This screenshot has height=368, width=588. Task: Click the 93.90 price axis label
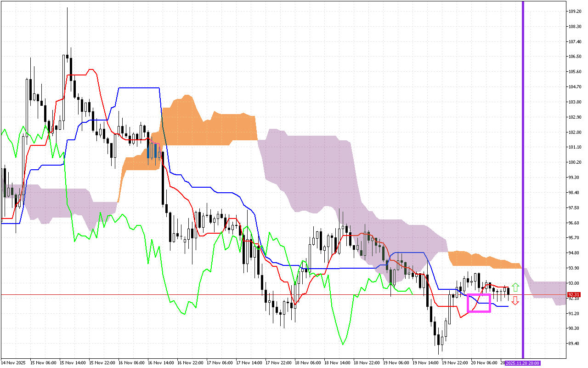point(574,268)
